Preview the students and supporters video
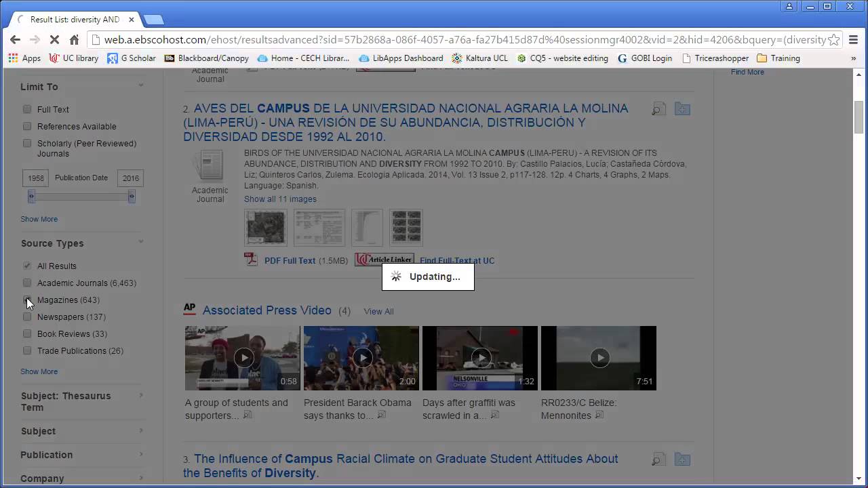This screenshot has height=488, width=868. tap(248, 415)
